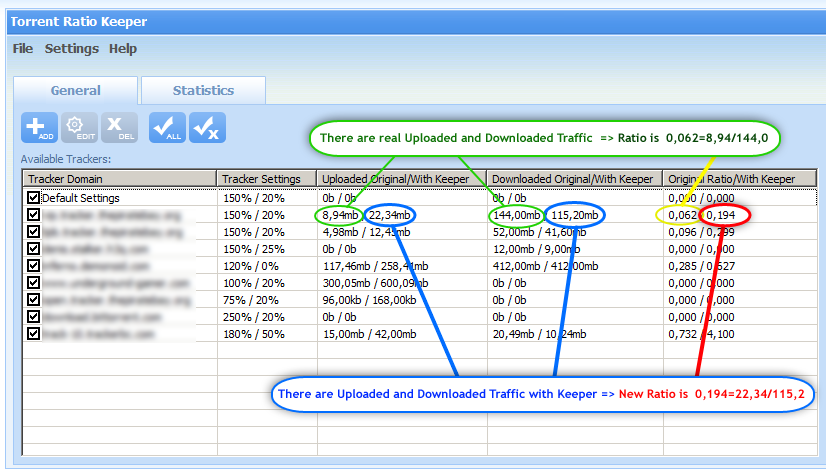This screenshot has height=474, width=826.
Task: Open the Settings menu
Action: 72,48
